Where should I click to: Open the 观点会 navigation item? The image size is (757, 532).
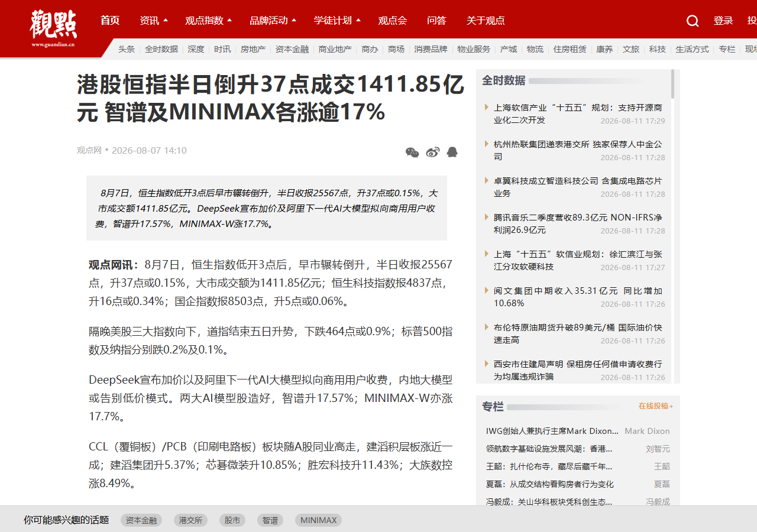click(393, 21)
